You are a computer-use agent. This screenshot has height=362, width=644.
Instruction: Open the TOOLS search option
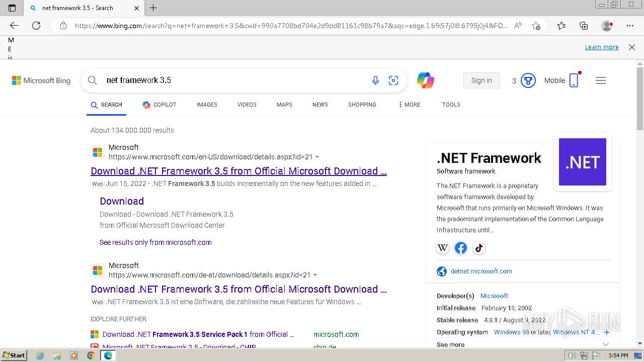(x=451, y=105)
